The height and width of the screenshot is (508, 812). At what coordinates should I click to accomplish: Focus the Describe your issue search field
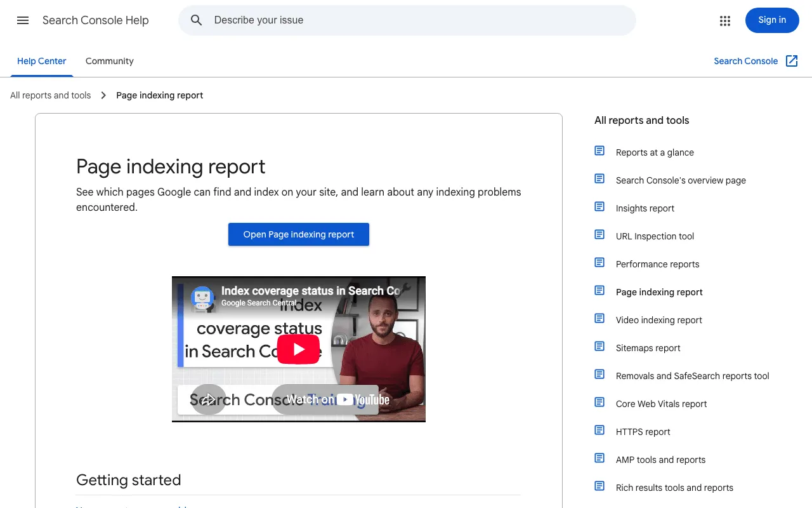coord(407,20)
